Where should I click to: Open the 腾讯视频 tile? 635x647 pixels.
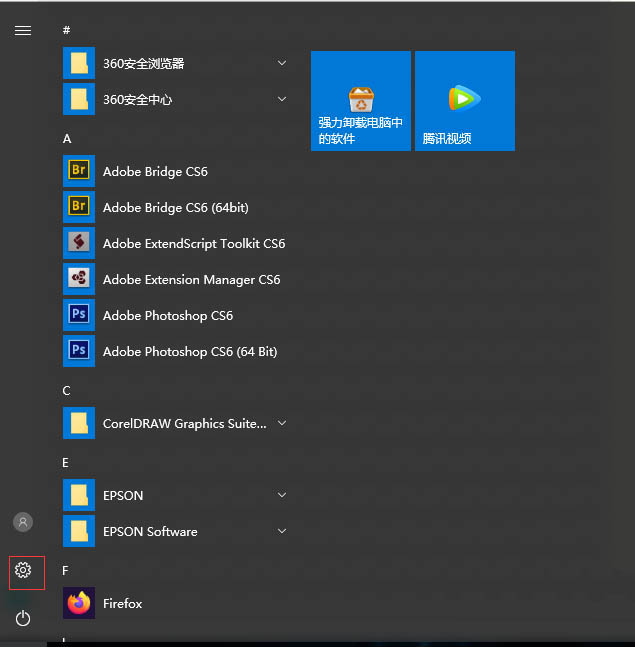pyautogui.click(x=464, y=101)
